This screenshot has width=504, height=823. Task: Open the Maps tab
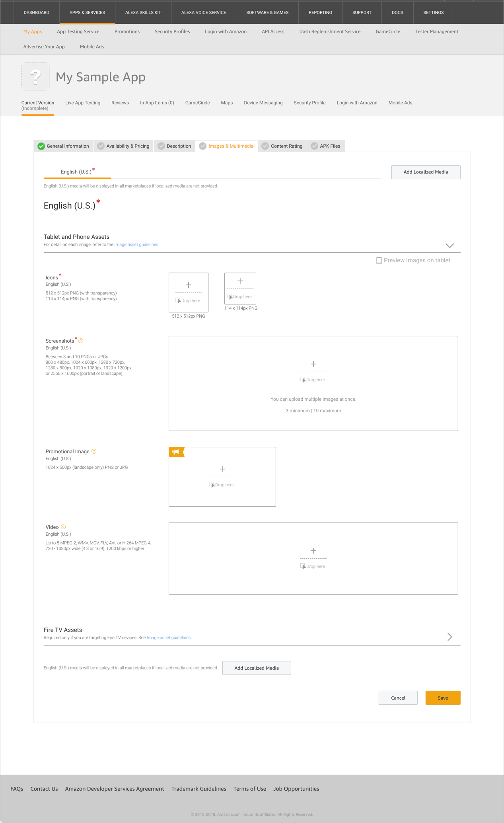(x=227, y=103)
